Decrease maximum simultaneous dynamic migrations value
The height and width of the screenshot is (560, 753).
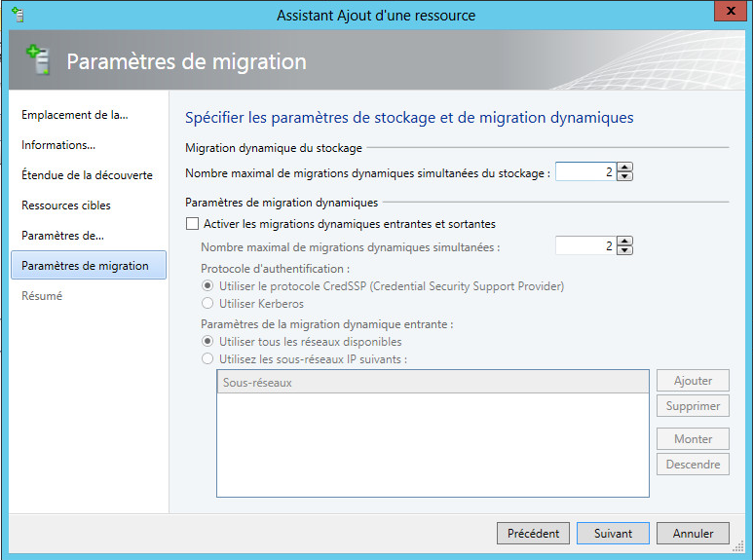[x=624, y=250]
